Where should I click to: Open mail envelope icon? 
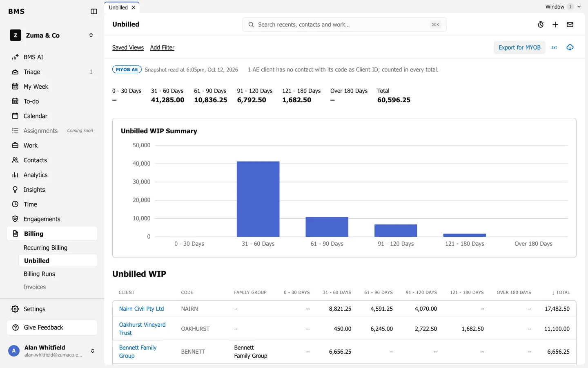point(570,25)
